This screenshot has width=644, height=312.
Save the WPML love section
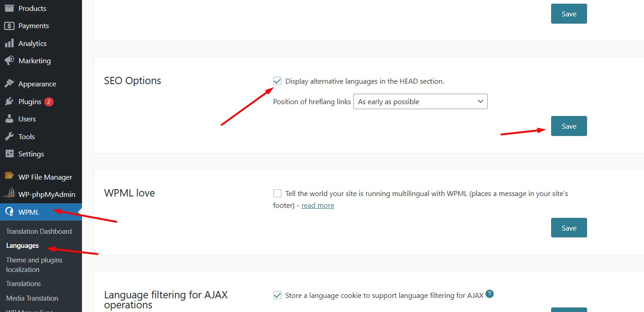pos(569,228)
